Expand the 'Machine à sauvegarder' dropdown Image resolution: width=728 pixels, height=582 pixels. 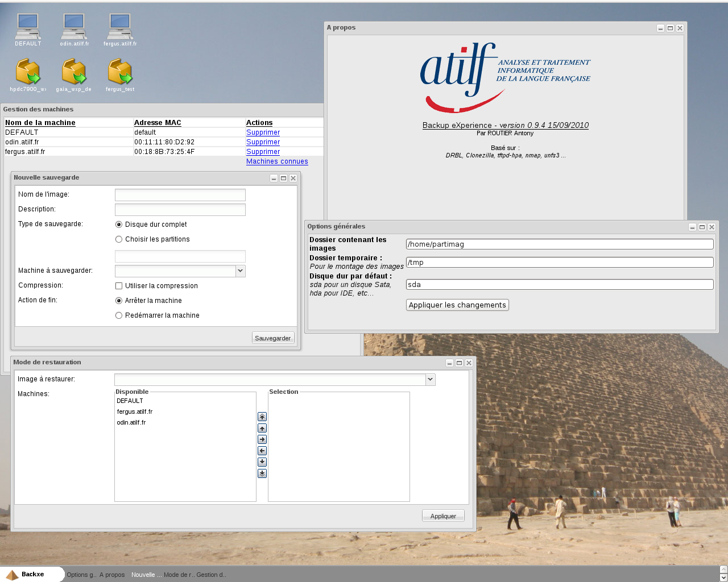click(241, 271)
